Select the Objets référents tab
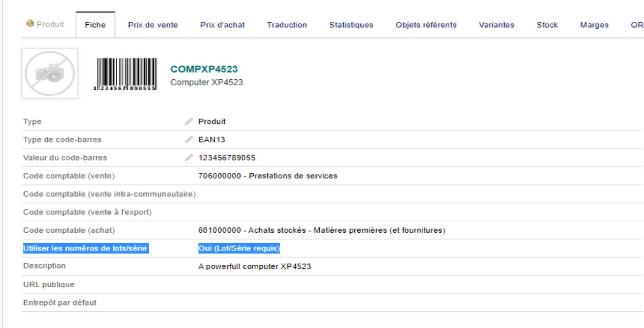 [x=426, y=25]
